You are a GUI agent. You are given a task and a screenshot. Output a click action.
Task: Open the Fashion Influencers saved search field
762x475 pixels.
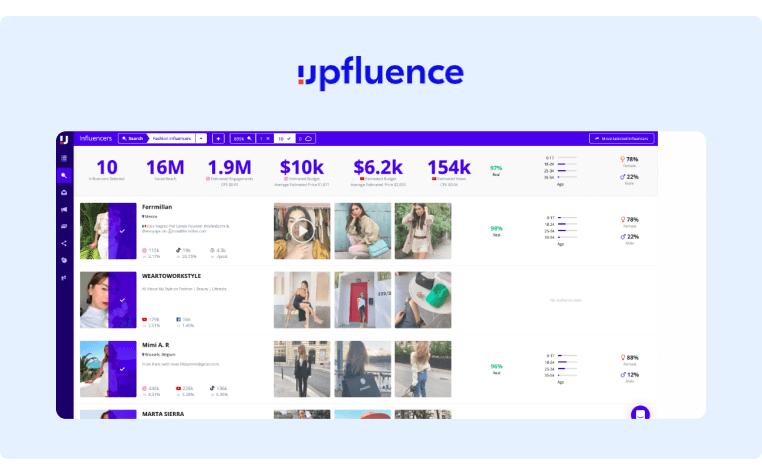click(x=172, y=139)
